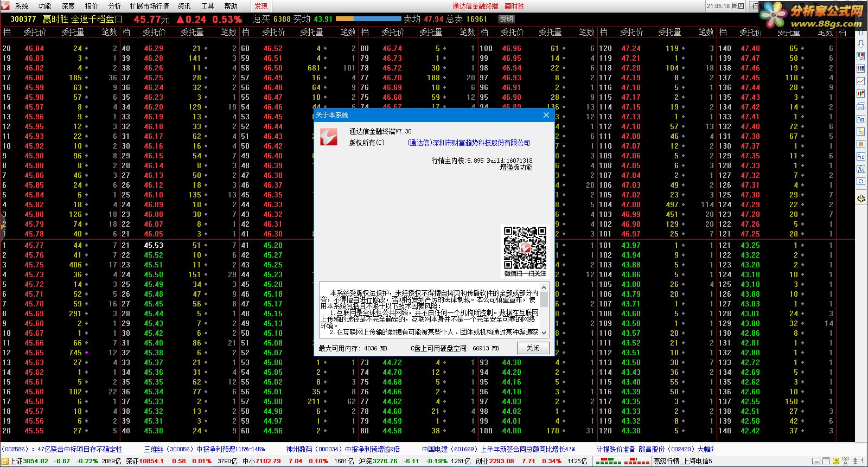This screenshot has width=868, height=467.
Task: Open the 深圳市财富趋势科技股份有限公司 company link
Action: [469, 143]
